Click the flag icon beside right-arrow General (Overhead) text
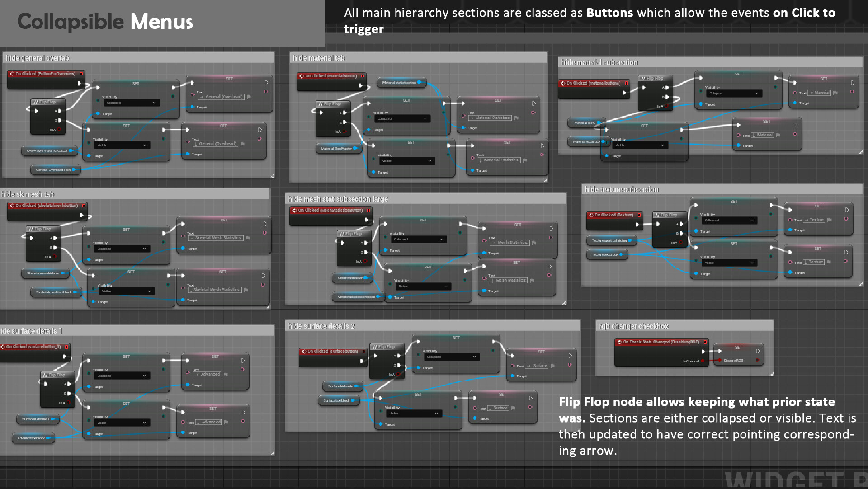The image size is (868, 489). click(x=249, y=97)
